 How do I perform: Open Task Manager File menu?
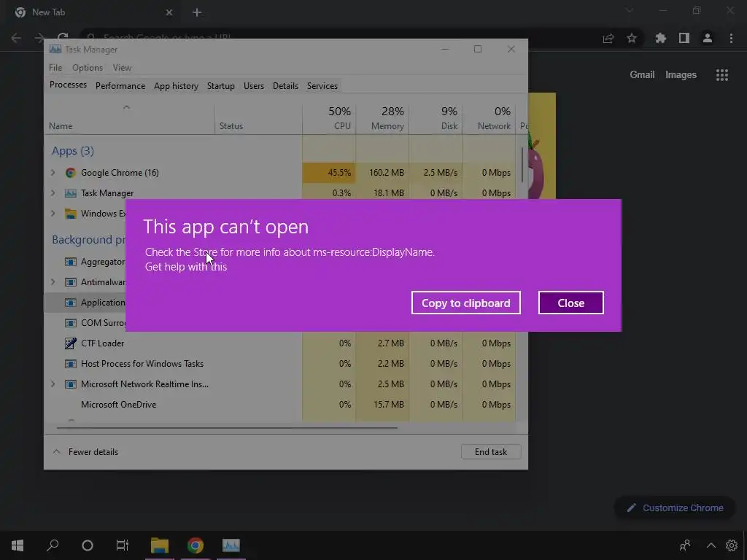55,68
